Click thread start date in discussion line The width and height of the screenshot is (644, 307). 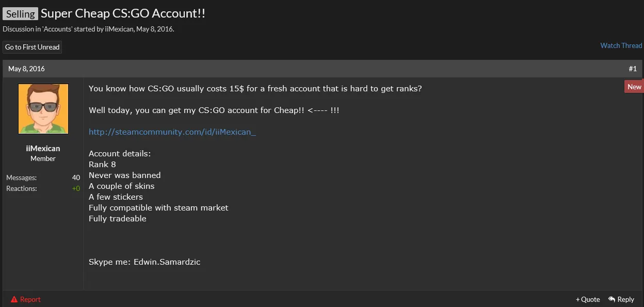pyautogui.click(x=155, y=29)
